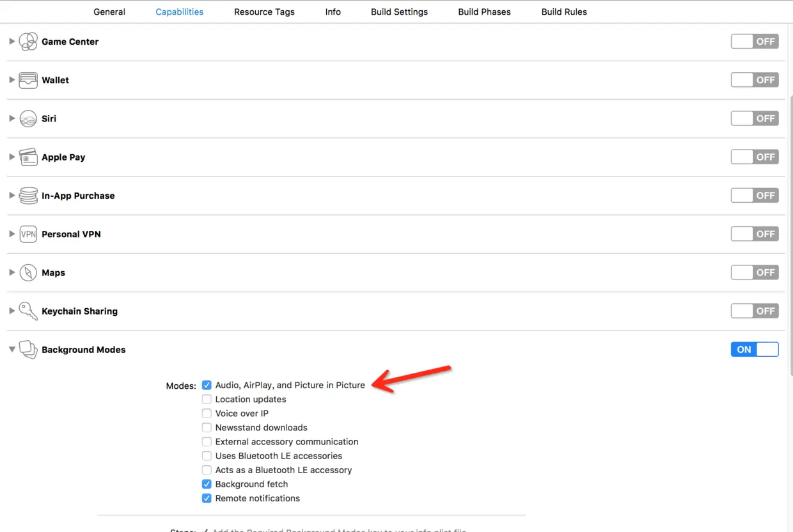
Task: Open the Resource Tags tab
Action: (x=264, y=12)
